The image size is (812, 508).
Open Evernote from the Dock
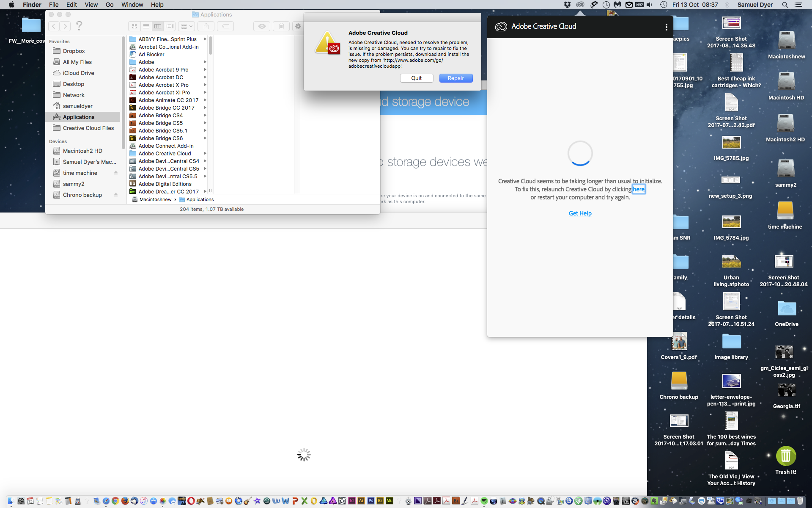tap(654, 501)
